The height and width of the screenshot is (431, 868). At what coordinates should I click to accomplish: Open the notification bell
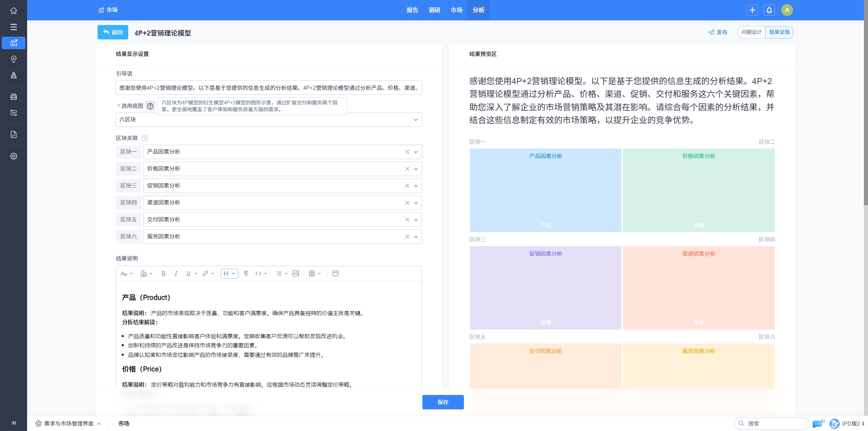769,10
